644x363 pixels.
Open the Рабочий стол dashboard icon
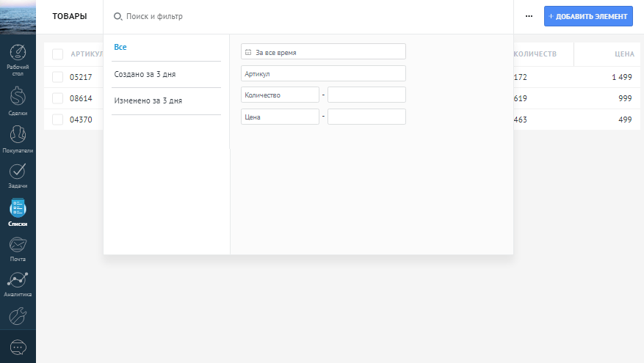[18, 55]
